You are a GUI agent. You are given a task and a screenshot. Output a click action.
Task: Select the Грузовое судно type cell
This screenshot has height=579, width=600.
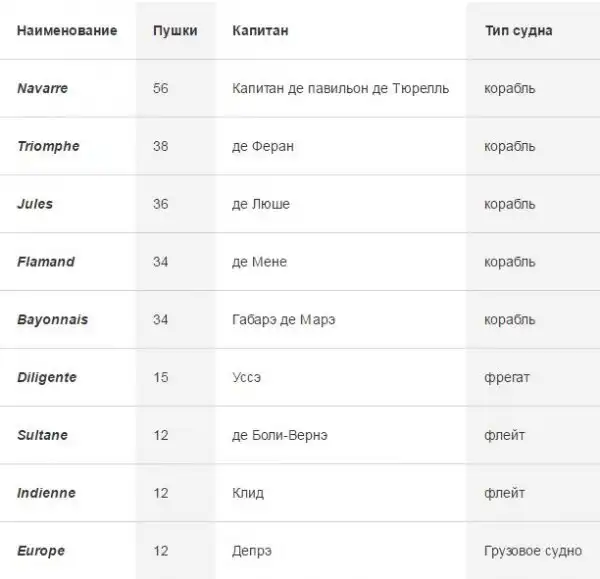tap(530, 551)
